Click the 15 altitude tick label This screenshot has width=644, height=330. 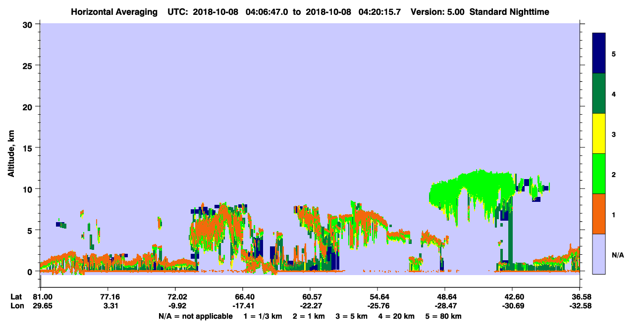[28, 148]
